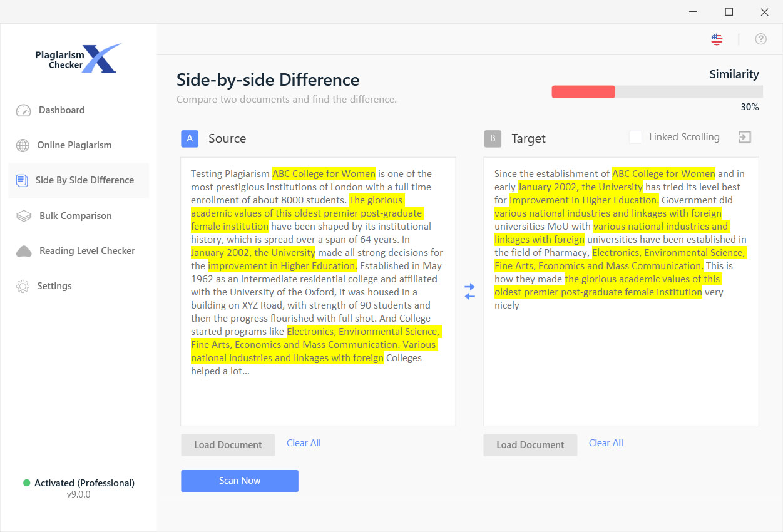
Task: Click the Bulk Comparison layers icon
Action: (x=23, y=216)
